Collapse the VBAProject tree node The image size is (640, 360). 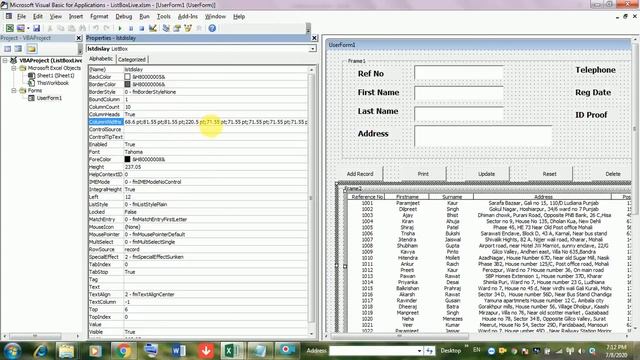pos(5,60)
